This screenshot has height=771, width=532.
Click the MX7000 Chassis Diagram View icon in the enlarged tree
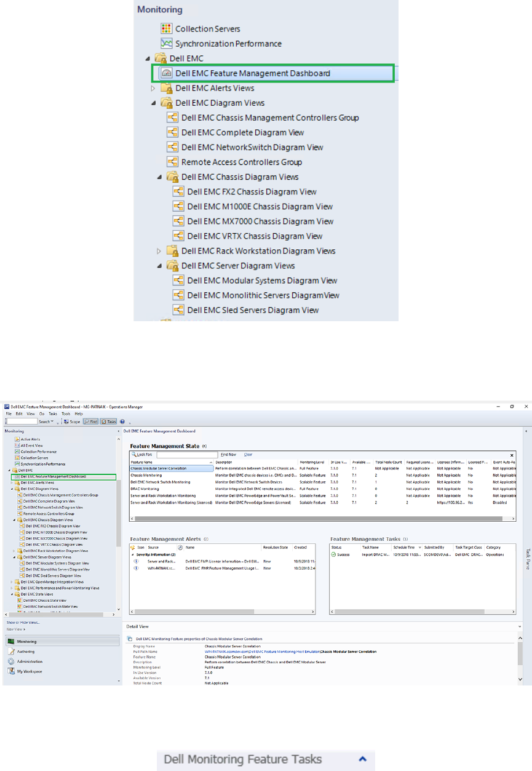(178, 221)
